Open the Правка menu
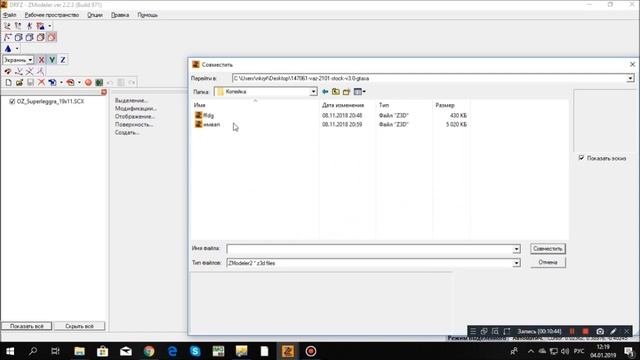Screen dimensions: 640x360 pos(120,15)
